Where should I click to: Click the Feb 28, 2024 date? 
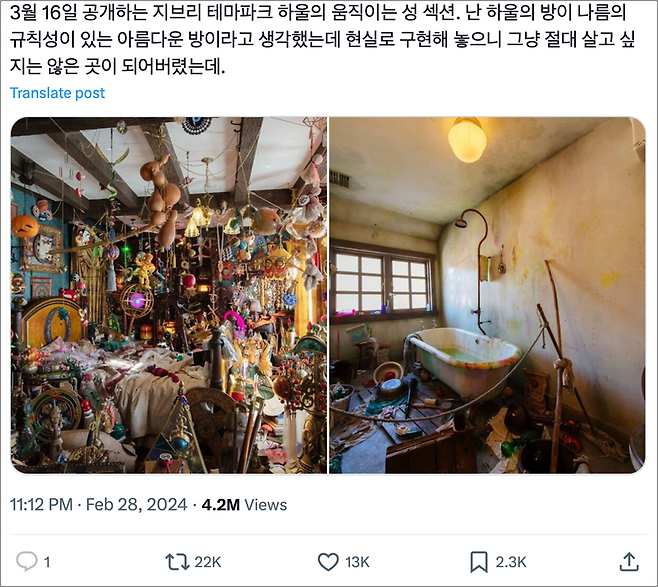point(136,504)
